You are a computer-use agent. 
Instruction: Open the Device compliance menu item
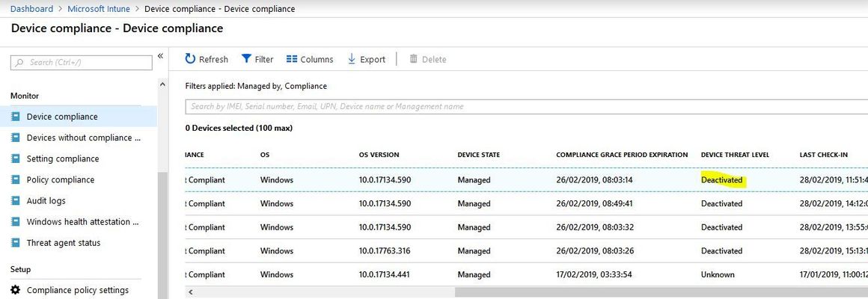(78, 117)
